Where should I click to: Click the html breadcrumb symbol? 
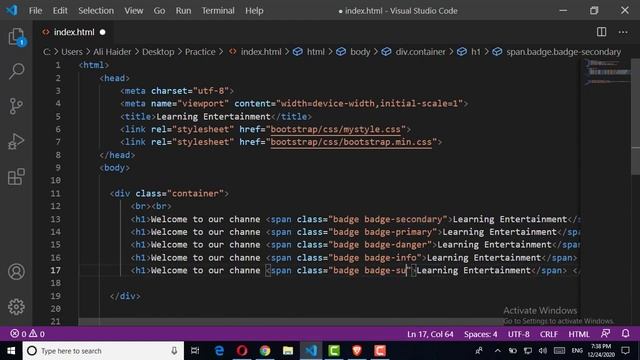click(309, 52)
